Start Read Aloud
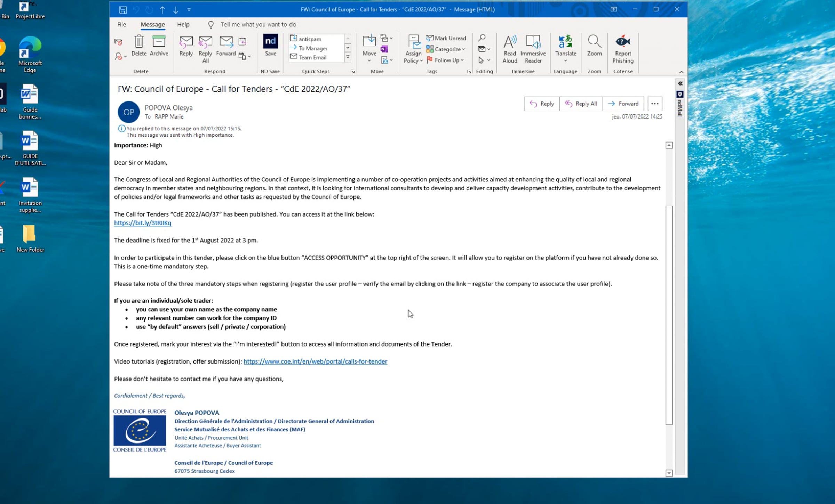835x504 pixels. tap(510, 49)
